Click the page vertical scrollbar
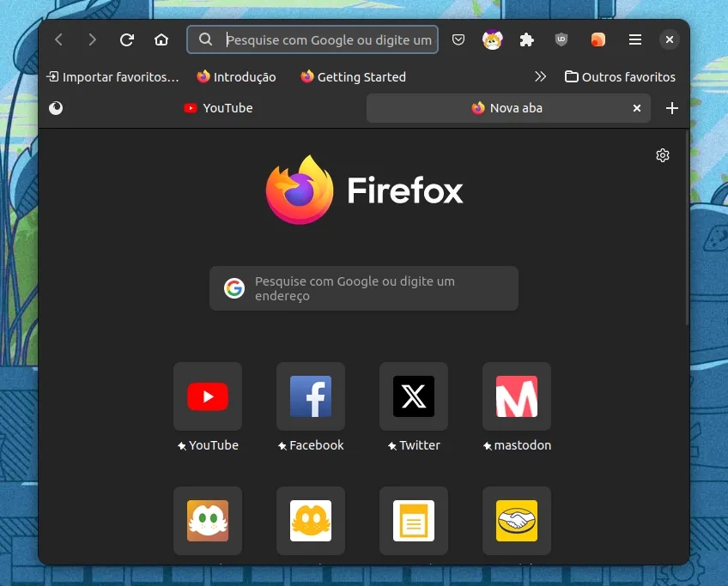 (x=687, y=228)
